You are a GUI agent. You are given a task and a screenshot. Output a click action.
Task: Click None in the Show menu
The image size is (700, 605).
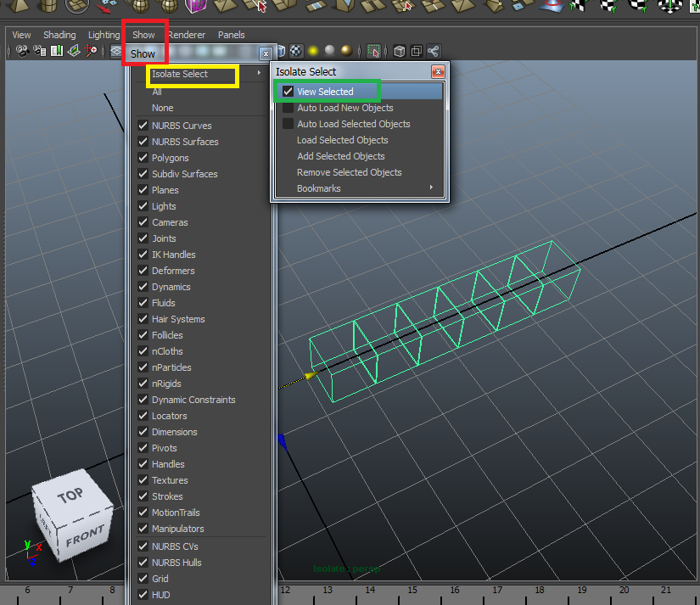click(162, 108)
